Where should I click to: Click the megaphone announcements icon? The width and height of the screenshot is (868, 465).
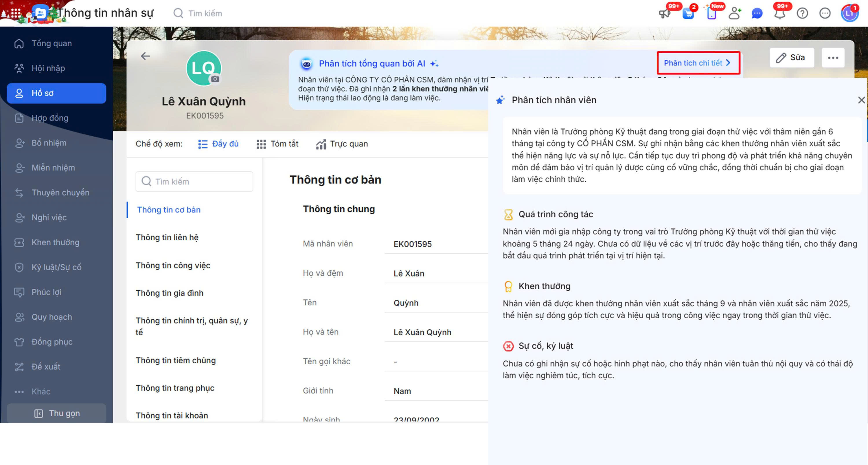pos(665,14)
